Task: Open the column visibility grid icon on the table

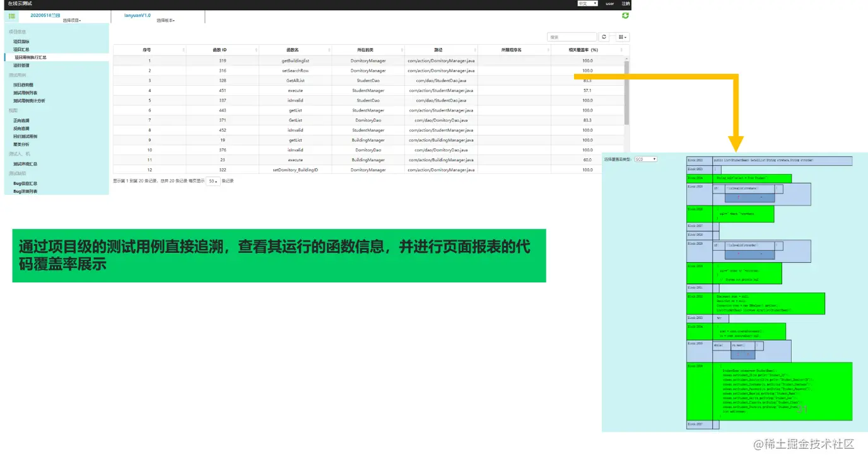Action: pos(621,37)
